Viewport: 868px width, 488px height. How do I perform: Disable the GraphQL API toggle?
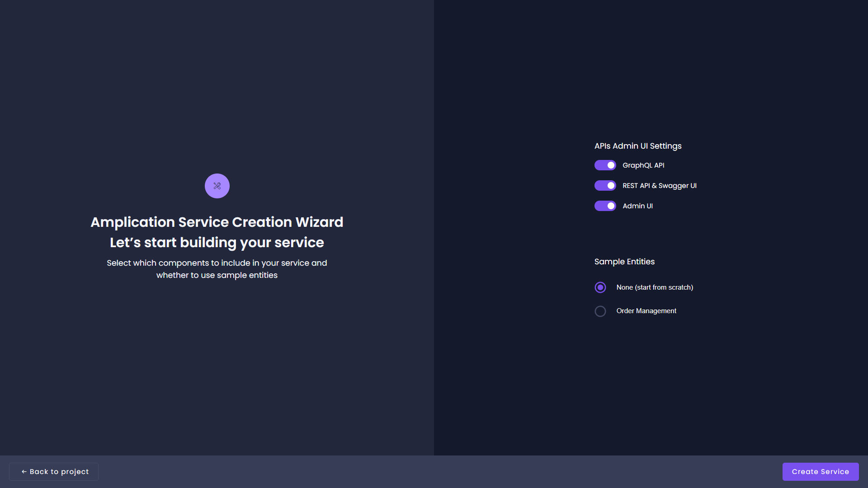coord(605,165)
